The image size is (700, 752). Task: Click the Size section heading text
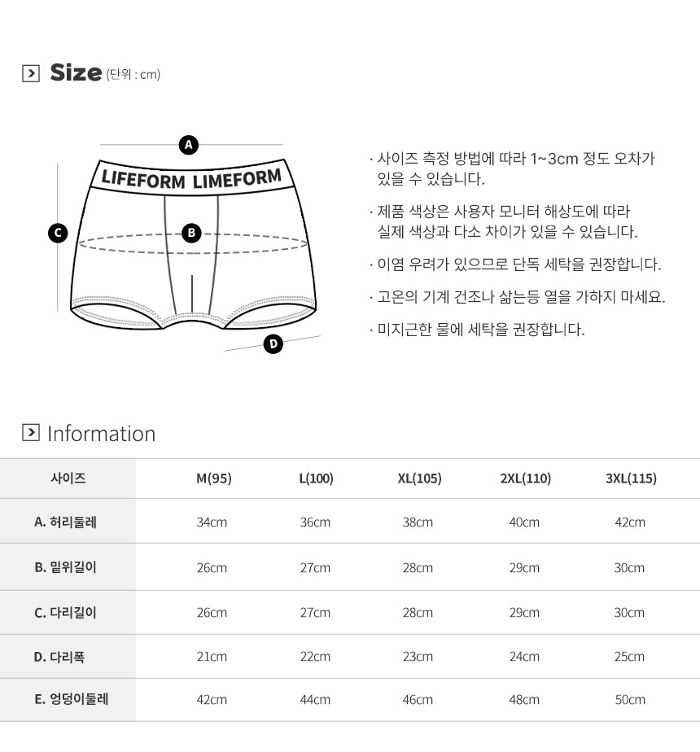[76, 72]
